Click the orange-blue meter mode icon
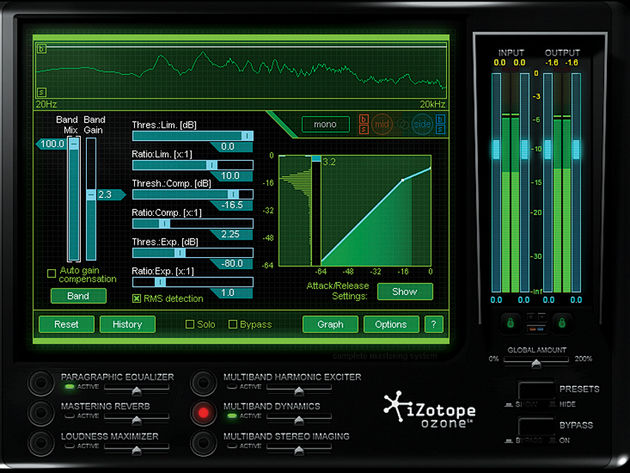The image size is (630, 473). 536,329
